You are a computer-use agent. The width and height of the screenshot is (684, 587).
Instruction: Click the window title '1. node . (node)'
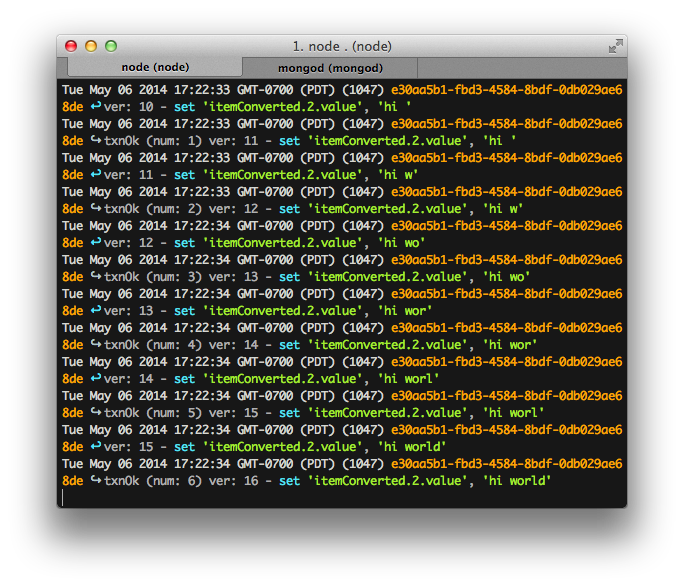342,46
